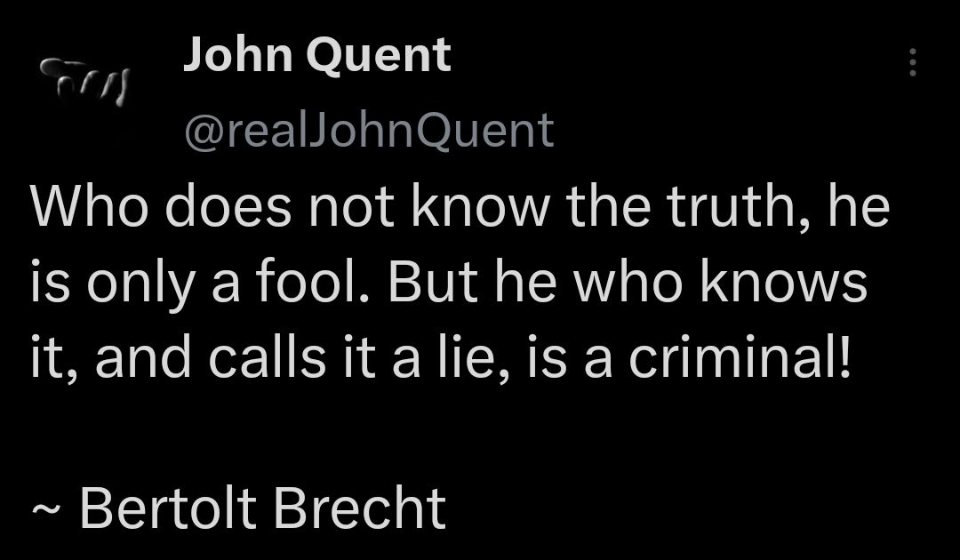Image resolution: width=960 pixels, height=560 pixels.
Task: Click the word "knows" in the tweet
Action: pyautogui.click(x=784, y=282)
